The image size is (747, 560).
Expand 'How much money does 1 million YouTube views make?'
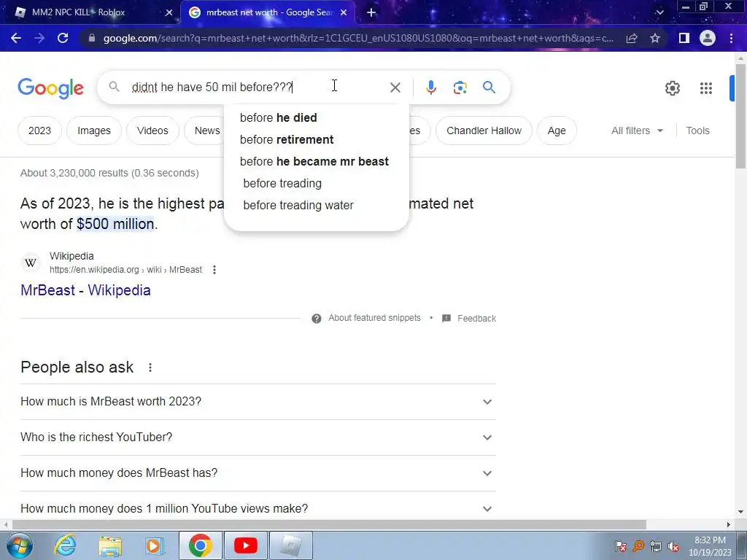pos(258,508)
